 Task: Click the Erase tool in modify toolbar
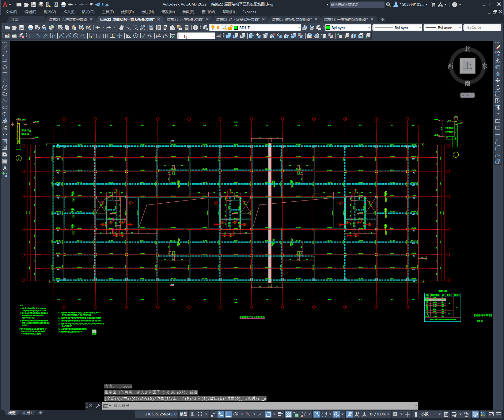click(498, 47)
